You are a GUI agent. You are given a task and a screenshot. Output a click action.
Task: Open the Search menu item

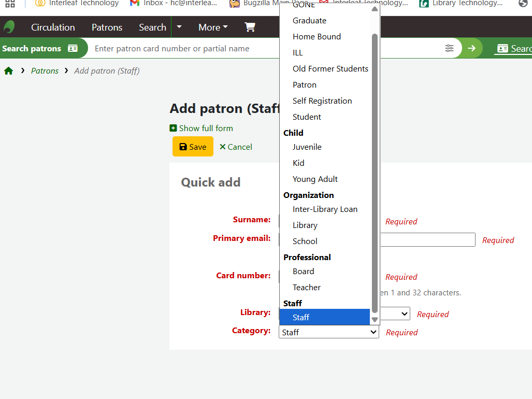(152, 27)
